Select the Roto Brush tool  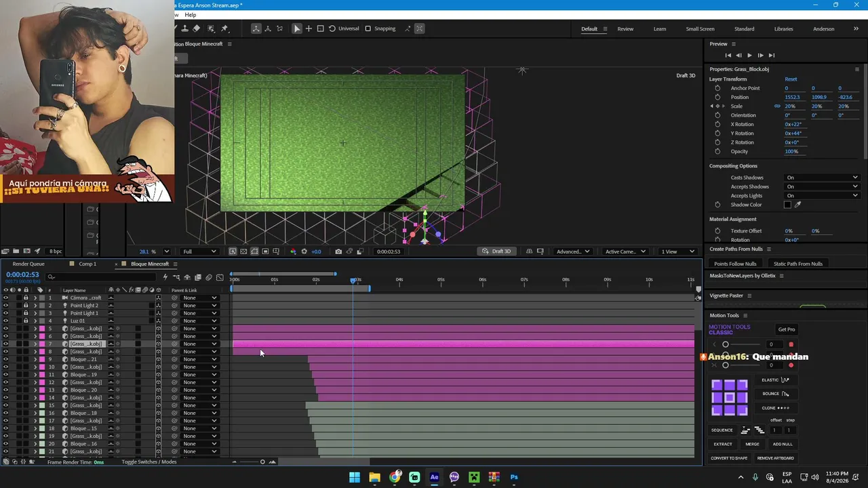(x=211, y=28)
